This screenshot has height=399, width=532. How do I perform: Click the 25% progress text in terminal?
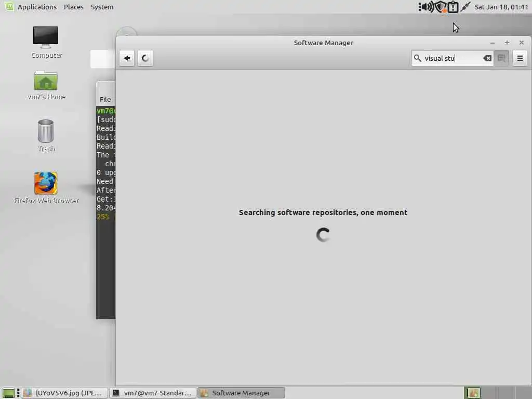[x=103, y=217]
